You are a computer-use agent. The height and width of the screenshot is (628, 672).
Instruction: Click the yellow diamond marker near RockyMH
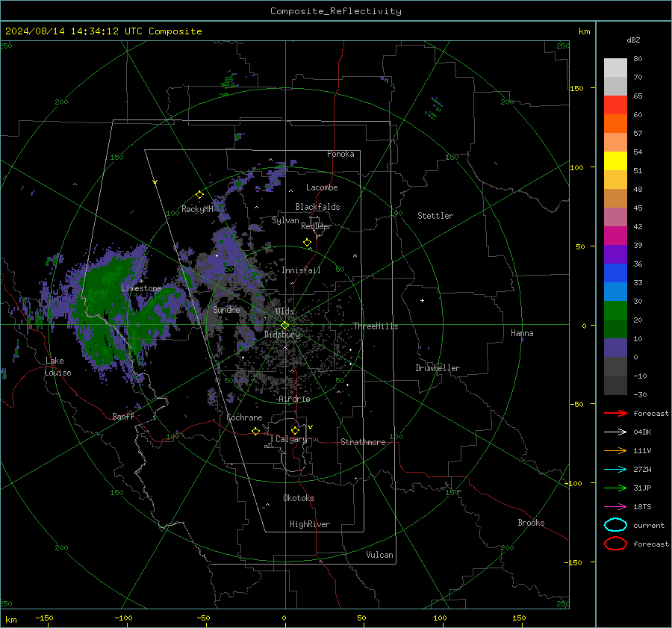tap(199, 195)
